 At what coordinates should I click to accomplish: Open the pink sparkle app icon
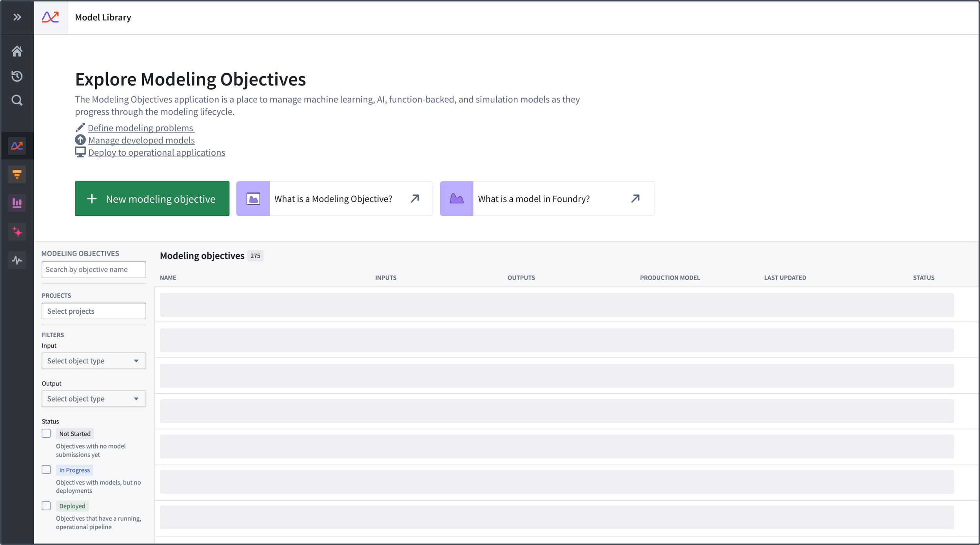17,232
